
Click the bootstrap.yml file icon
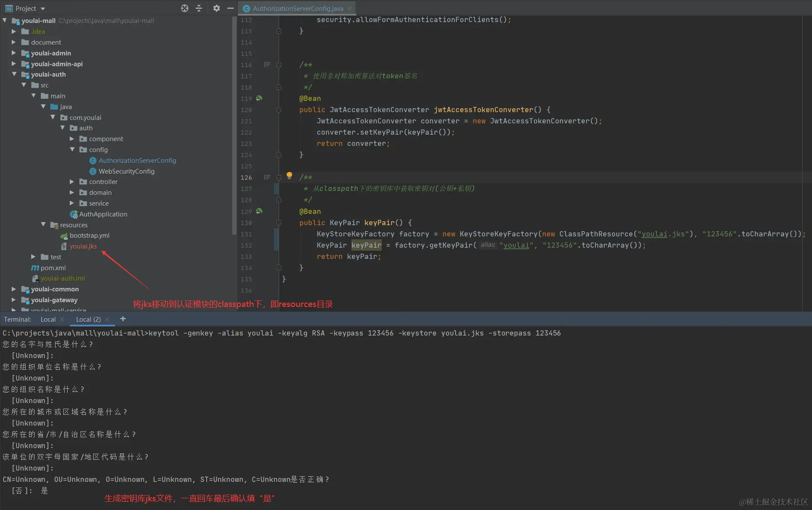click(x=64, y=236)
